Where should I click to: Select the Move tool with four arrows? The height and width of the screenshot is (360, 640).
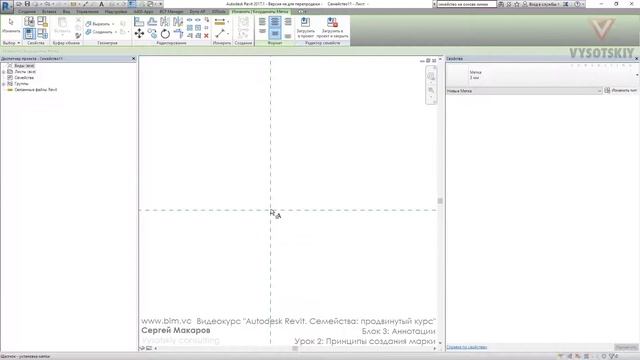click(x=139, y=33)
